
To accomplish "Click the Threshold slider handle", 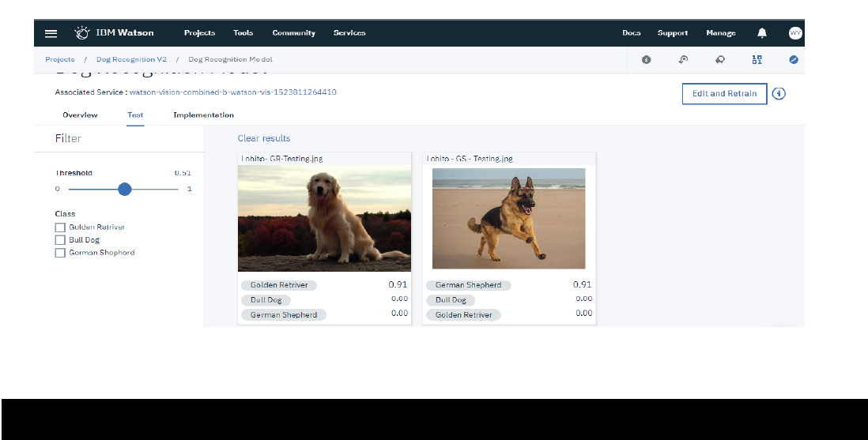I will pos(124,189).
